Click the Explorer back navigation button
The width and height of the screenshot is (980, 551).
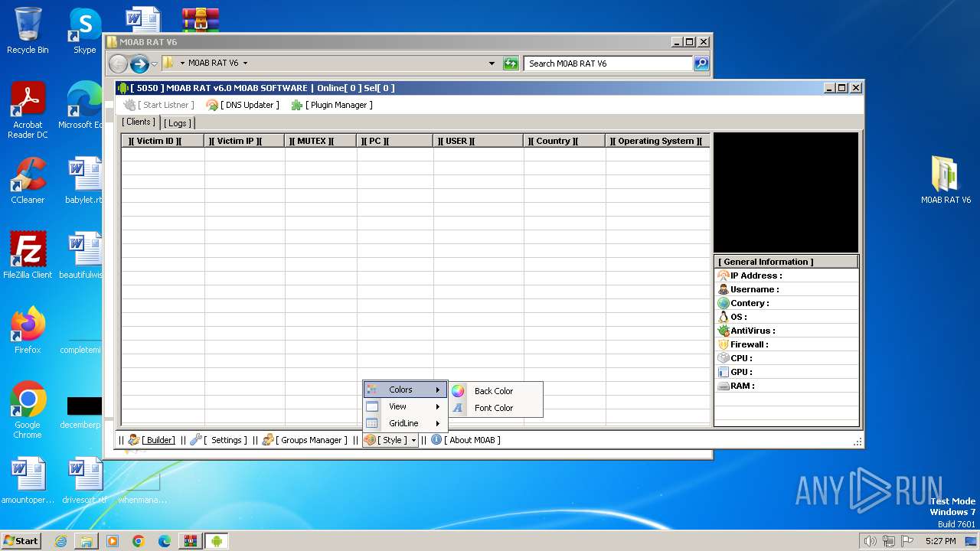(118, 64)
